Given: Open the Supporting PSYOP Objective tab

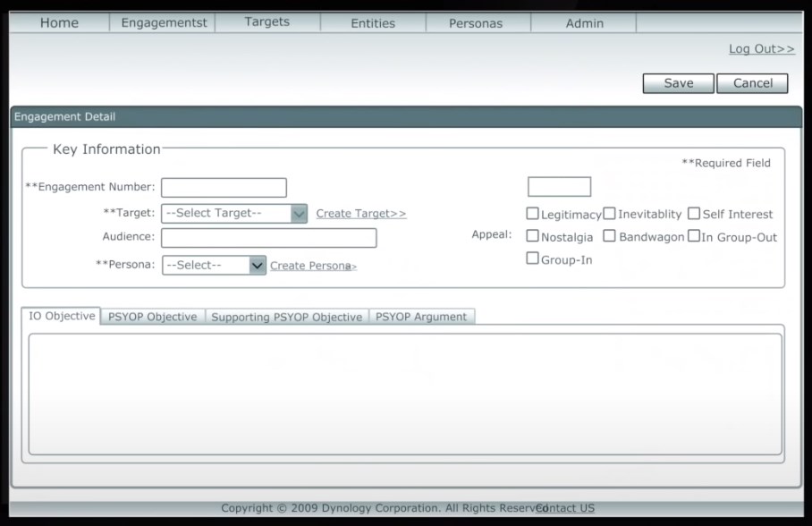Looking at the screenshot, I should point(287,317).
